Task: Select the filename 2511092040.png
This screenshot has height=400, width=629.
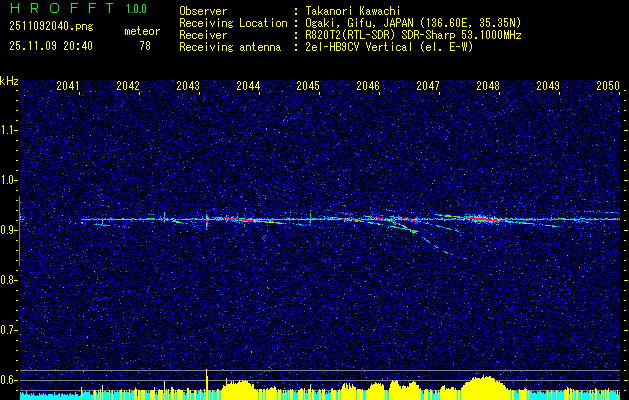Action: click(x=51, y=27)
